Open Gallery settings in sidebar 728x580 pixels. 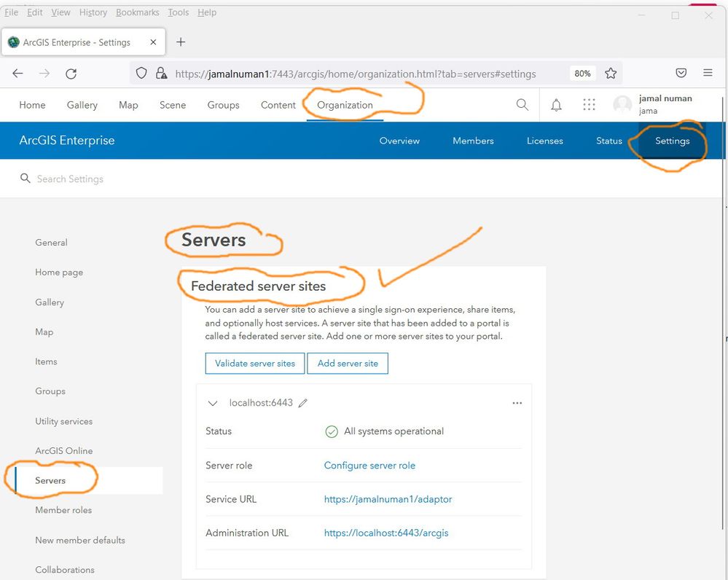50,302
